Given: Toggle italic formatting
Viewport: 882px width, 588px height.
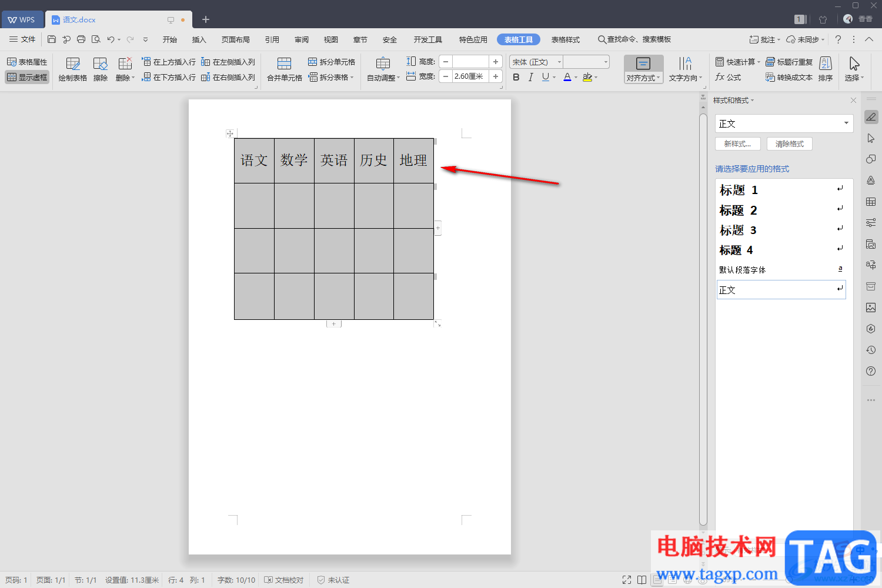Looking at the screenshot, I should click(531, 77).
